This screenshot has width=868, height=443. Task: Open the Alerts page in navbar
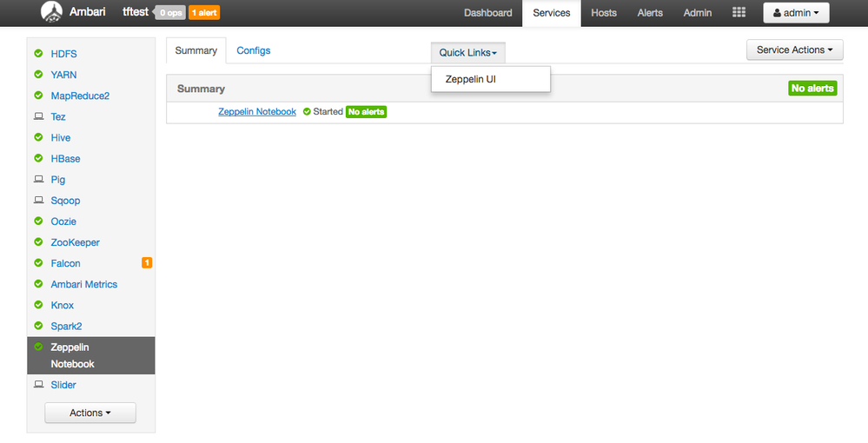pyautogui.click(x=650, y=13)
